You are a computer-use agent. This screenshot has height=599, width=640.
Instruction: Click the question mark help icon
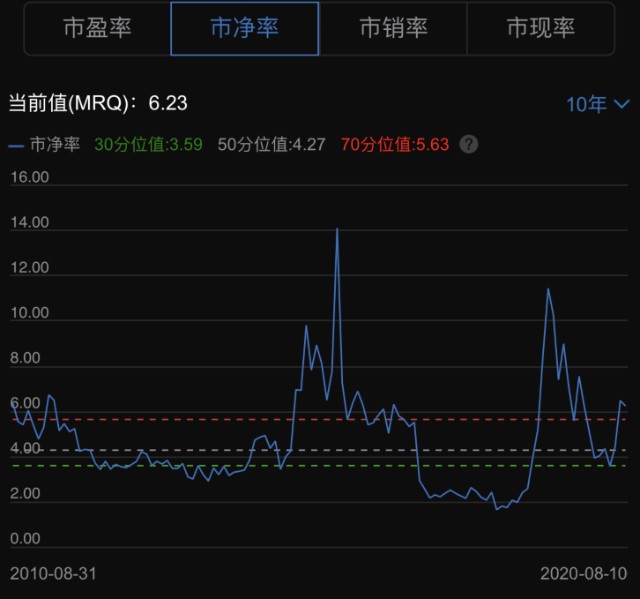pyautogui.click(x=469, y=144)
